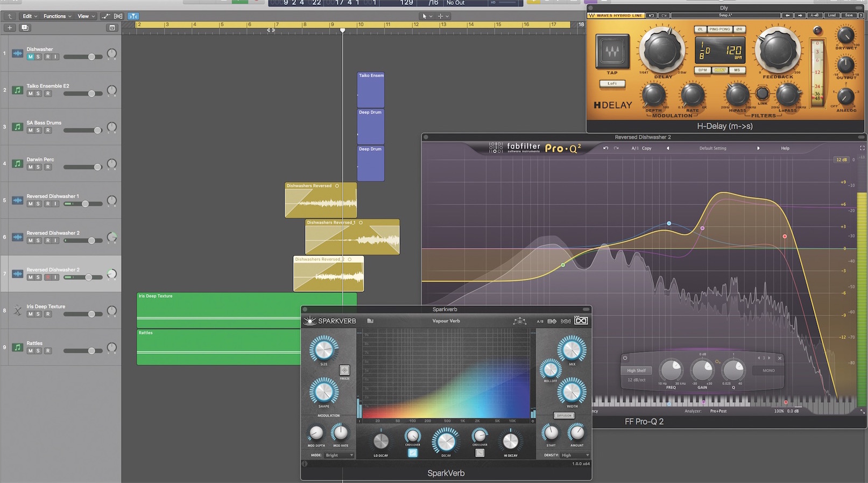Screen dimensions: 868x483
Task: Click the Iris Deep Texture pan knob
Action: coord(111,311)
